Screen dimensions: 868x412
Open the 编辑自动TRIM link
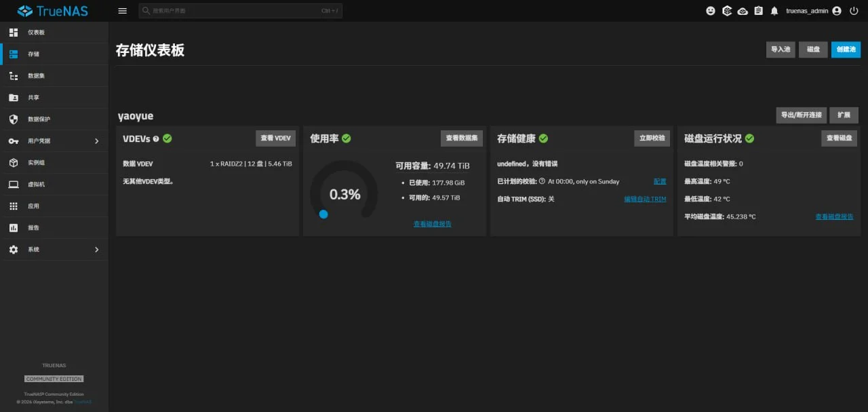[645, 199]
